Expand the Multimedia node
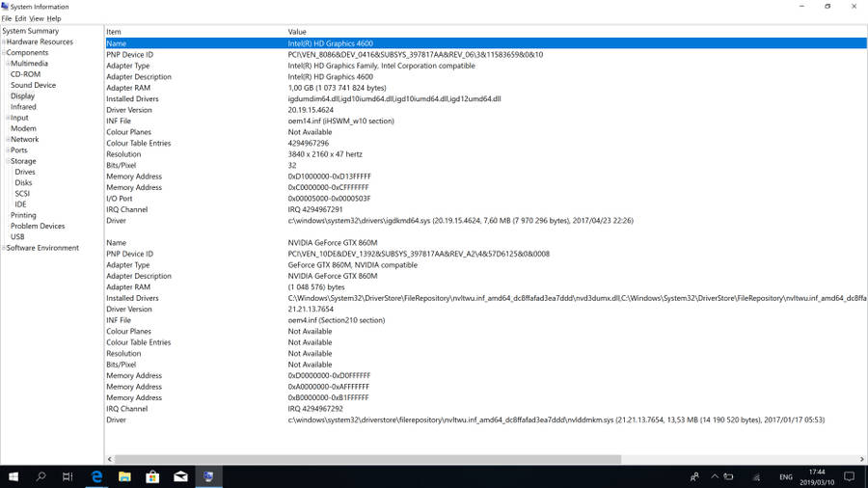This screenshot has width=868, height=488. pos(8,64)
